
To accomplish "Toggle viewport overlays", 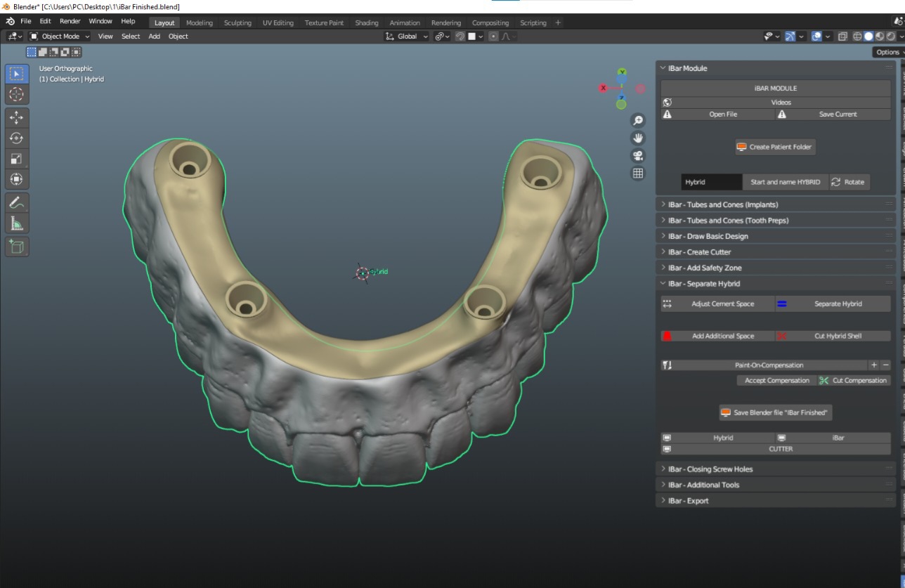I will click(x=816, y=37).
